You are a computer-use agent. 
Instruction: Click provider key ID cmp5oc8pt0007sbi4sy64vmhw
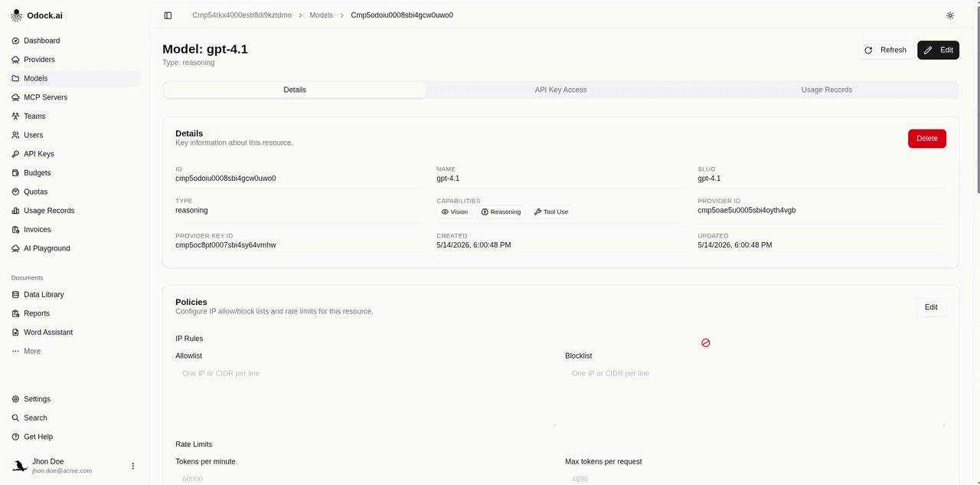point(226,245)
